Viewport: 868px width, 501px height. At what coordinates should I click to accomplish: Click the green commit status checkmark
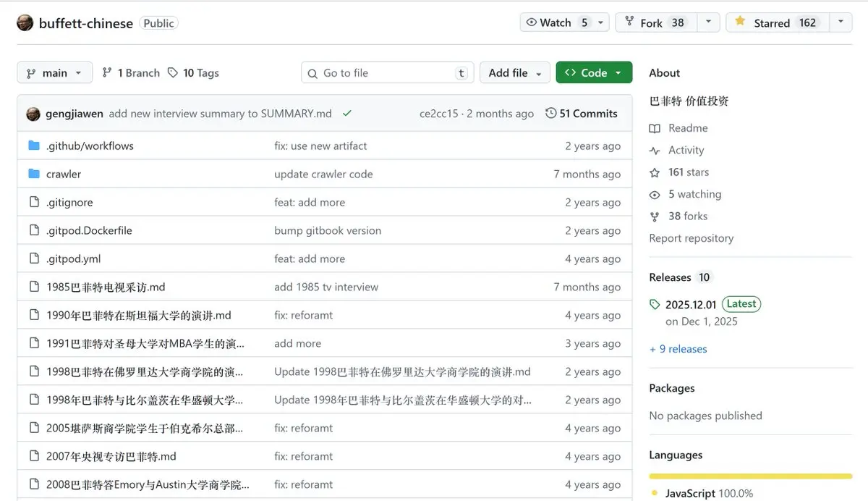(x=347, y=114)
